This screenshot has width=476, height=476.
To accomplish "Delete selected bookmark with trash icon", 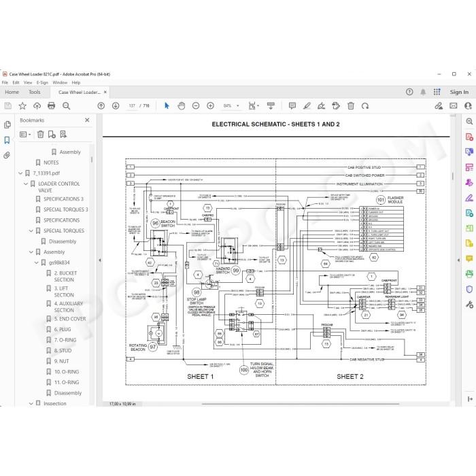I will (40, 134).
